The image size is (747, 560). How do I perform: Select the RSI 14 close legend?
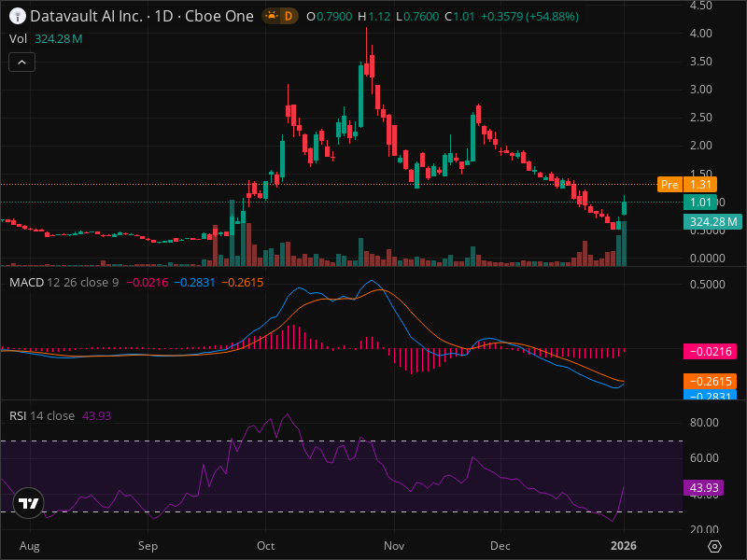[x=42, y=415]
